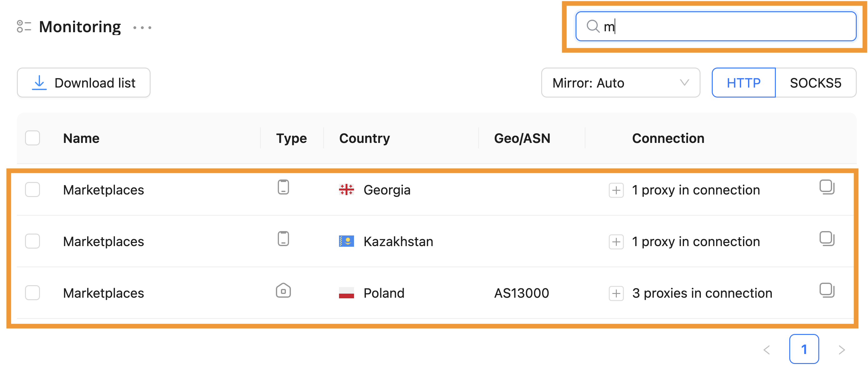Viewport: 868px width, 384px height.
Task: Check the Poland Marketplaces row checkbox
Action: click(x=33, y=293)
